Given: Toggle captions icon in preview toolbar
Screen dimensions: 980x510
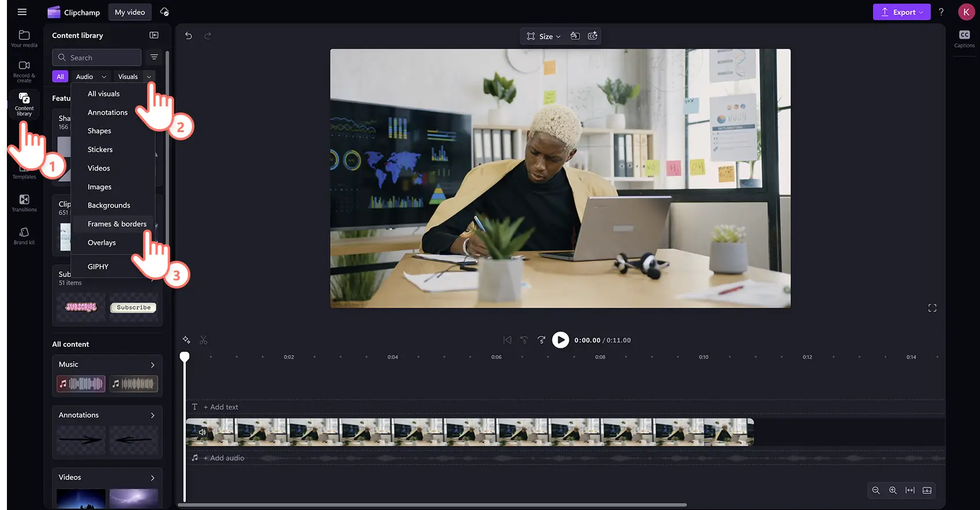Looking at the screenshot, I should (x=592, y=36).
